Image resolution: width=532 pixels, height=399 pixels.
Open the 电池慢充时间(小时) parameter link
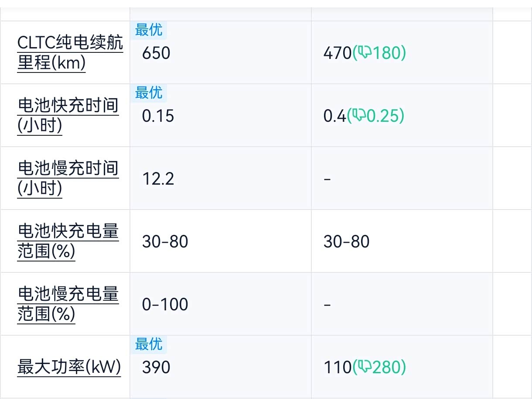click(x=68, y=178)
